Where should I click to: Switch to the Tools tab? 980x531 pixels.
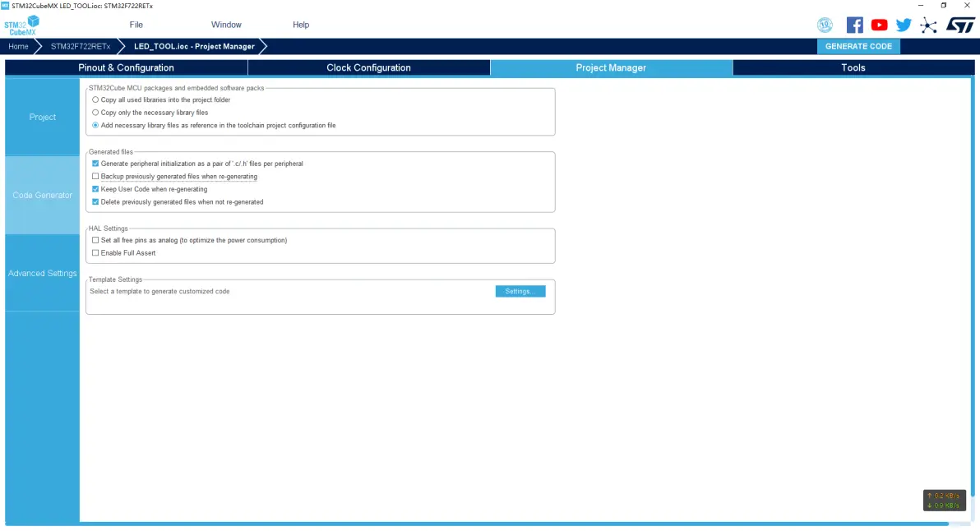(x=853, y=67)
